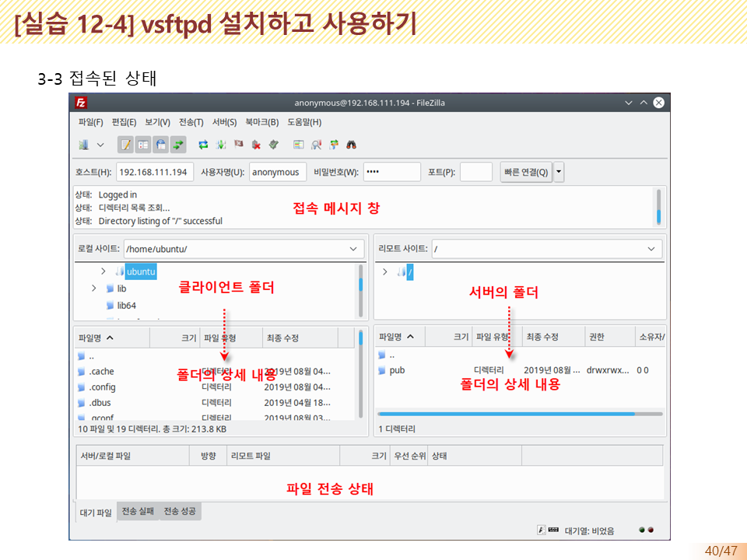Toggle the message log panel

tap(124, 144)
